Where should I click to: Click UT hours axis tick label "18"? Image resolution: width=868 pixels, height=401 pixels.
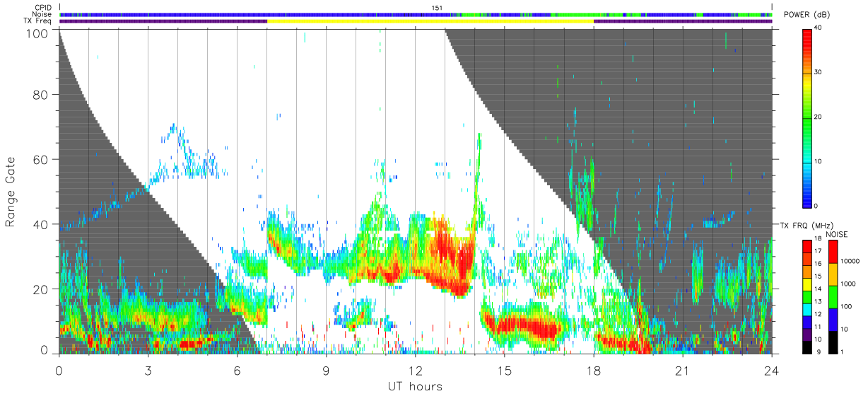coord(593,371)
